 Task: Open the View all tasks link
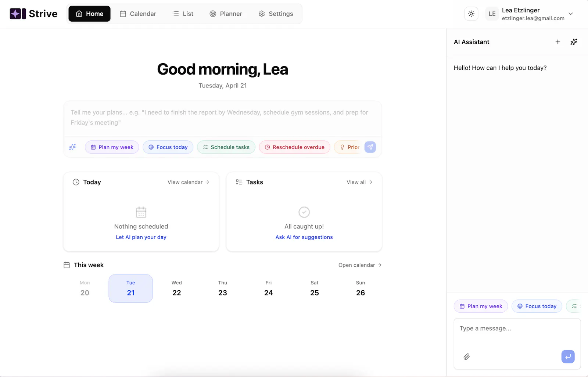(x=359, y=182)
